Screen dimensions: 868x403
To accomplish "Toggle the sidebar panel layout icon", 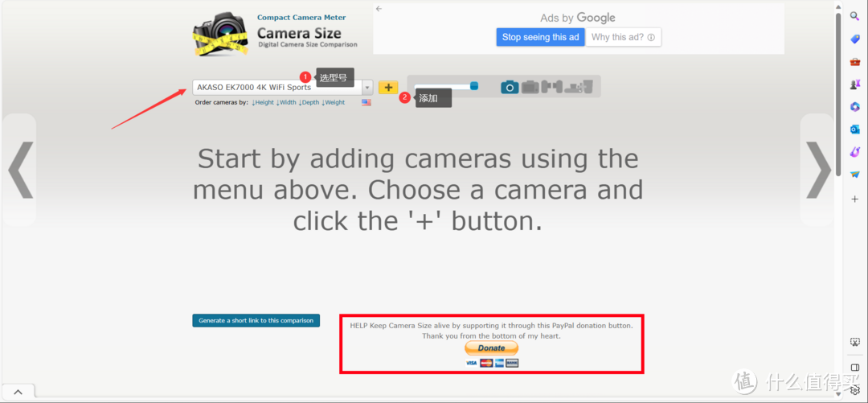I will (x=854, y=368).
